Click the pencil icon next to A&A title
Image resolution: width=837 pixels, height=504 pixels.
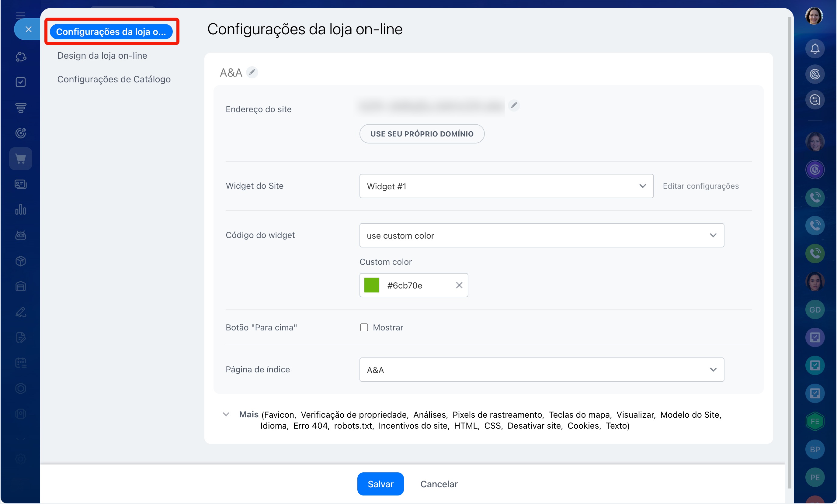252,72
